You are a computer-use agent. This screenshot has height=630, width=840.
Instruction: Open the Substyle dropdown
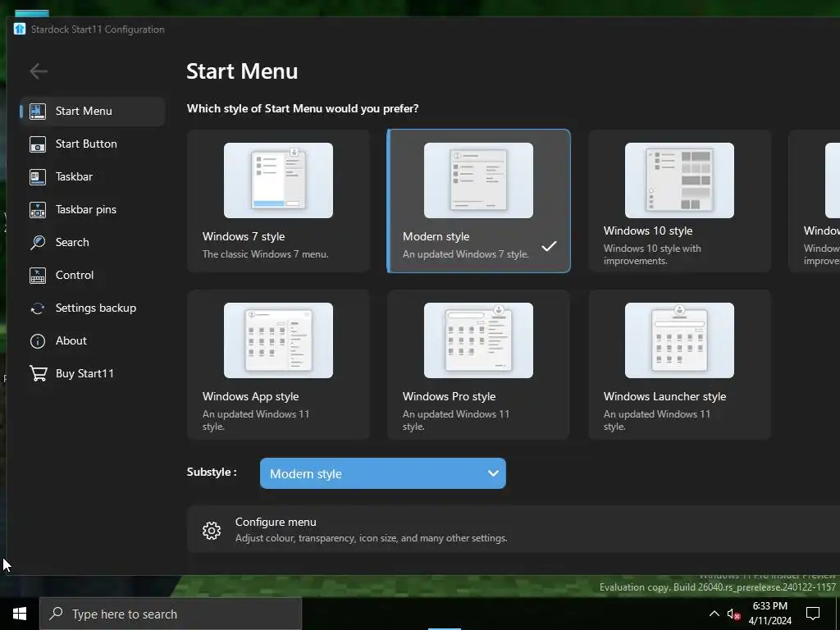[x=382, y=473]
